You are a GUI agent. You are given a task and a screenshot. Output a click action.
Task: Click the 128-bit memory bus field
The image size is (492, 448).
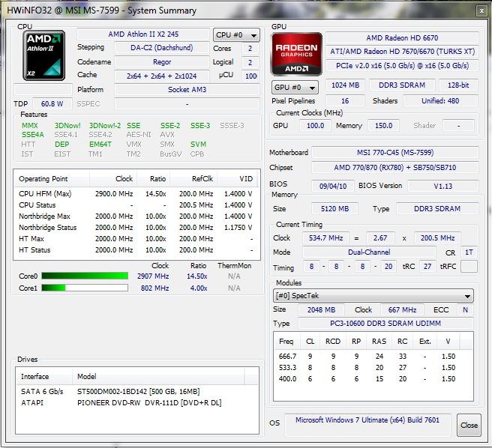(x=458, y=85)
